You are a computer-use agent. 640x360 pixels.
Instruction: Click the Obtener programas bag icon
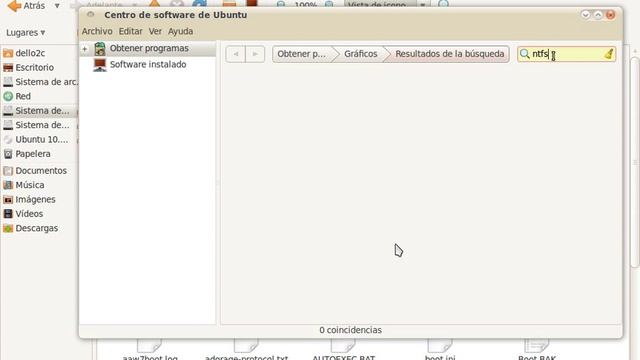100,48
